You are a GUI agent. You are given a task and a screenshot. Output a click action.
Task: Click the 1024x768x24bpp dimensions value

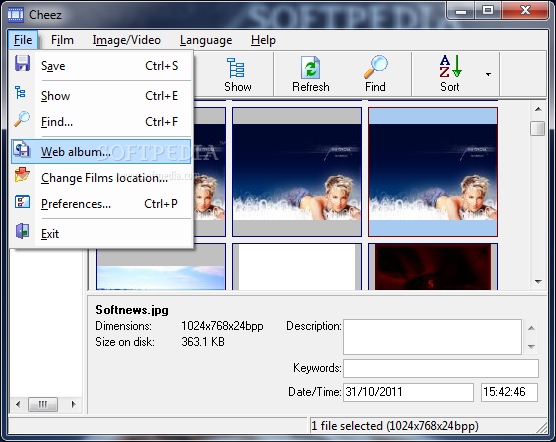click(222, 326)
